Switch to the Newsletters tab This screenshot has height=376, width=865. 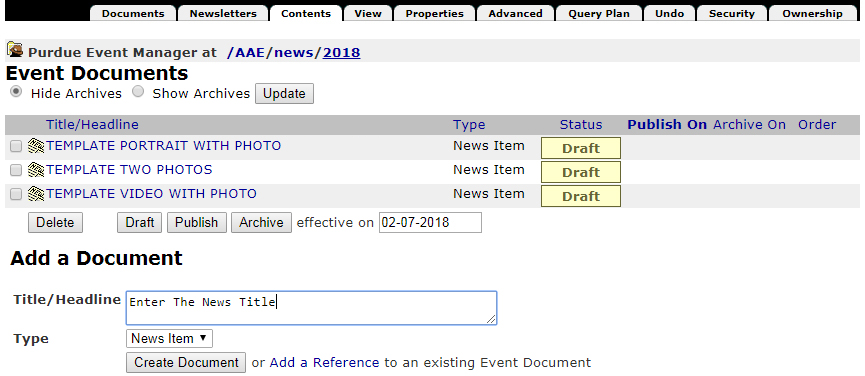(x=223, y=13)
